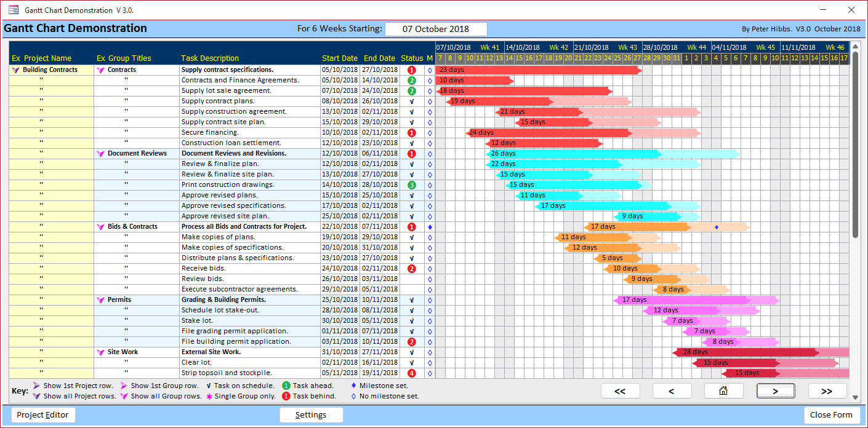Viewport: 868px width, 428px height.
Task: Skip ahead with the >> button
Action: coord(827,391)
